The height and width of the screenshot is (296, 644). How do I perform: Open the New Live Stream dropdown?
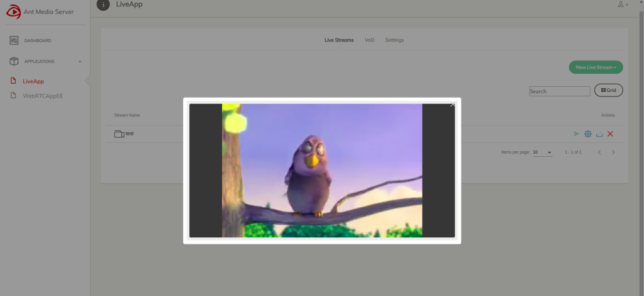tap(596, 67)
